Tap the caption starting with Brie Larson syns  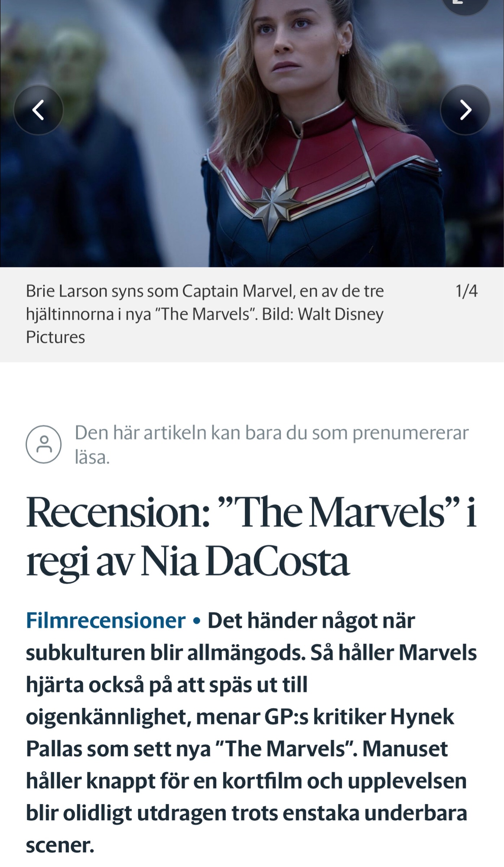point(205,314)
